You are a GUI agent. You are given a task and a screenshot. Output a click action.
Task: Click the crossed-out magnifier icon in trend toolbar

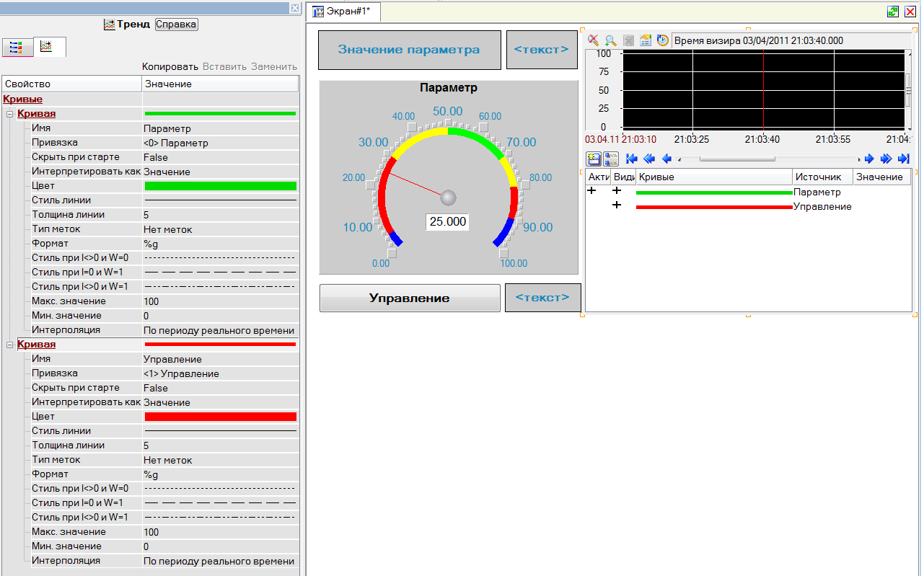[594, 40]
